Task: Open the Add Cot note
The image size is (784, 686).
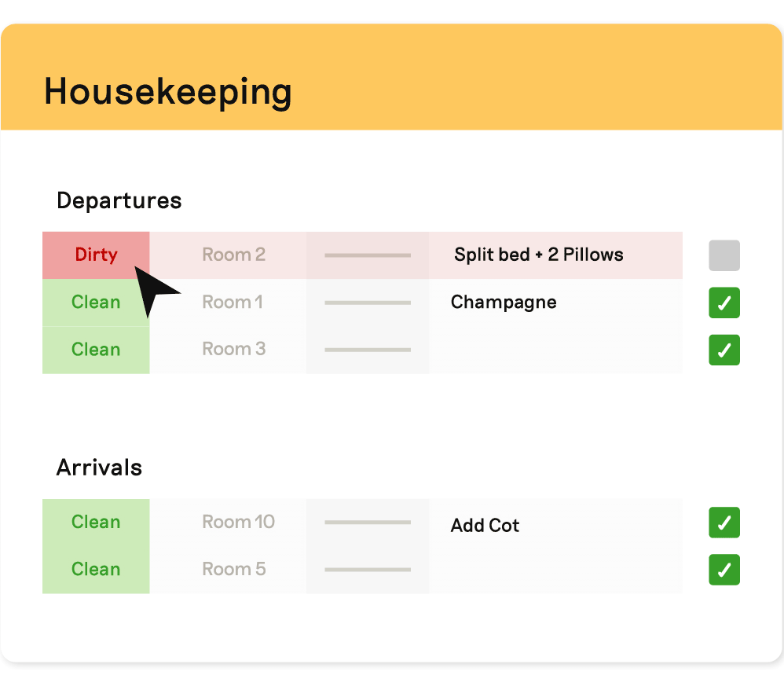Action: click(485, 526)
